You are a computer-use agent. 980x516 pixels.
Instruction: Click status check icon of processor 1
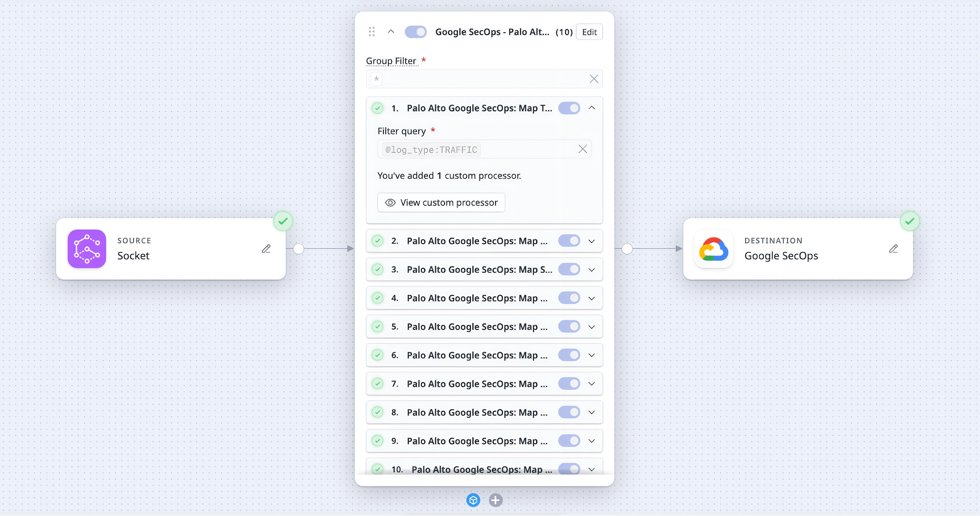[x=377, y=108]
